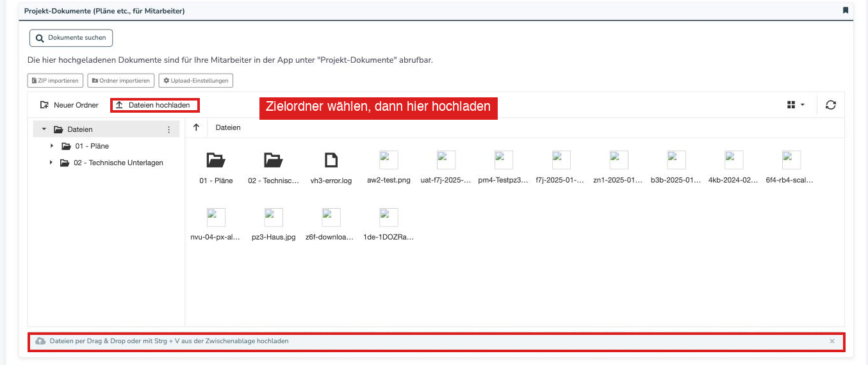The width and height of the screenshot is (868, 365).
Task: Click the ZIP importieren button
Action: [x=56, y=81]
